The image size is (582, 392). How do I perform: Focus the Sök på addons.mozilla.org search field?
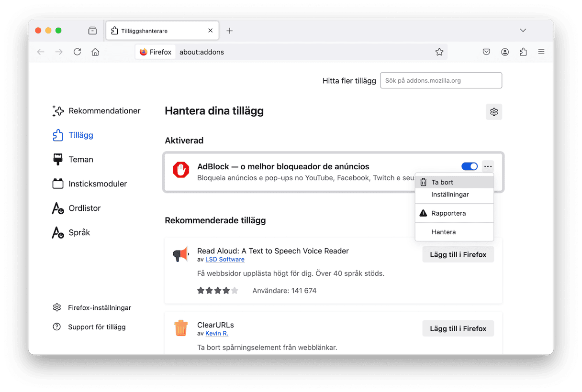pyautogui.click(x=441, y=80)
